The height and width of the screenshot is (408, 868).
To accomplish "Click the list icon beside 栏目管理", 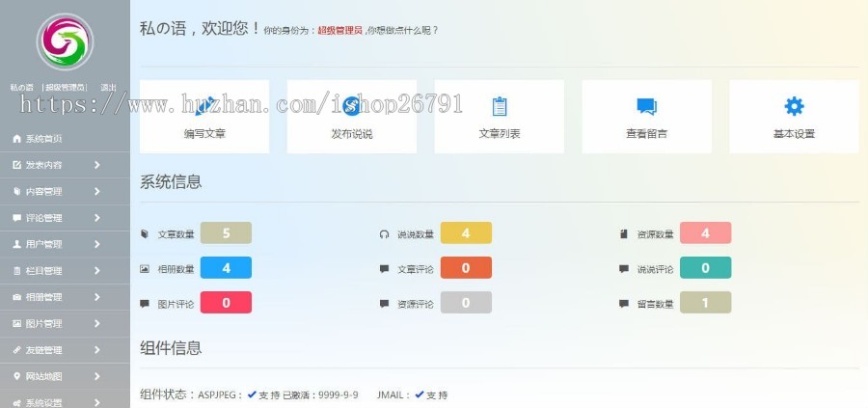I will (x=16, y=271).
